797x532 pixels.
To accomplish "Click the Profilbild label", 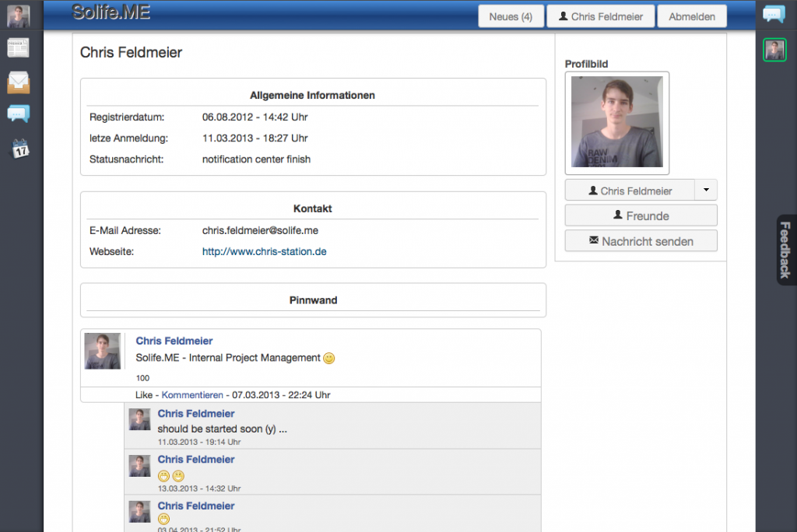I will tap(587, 64).
